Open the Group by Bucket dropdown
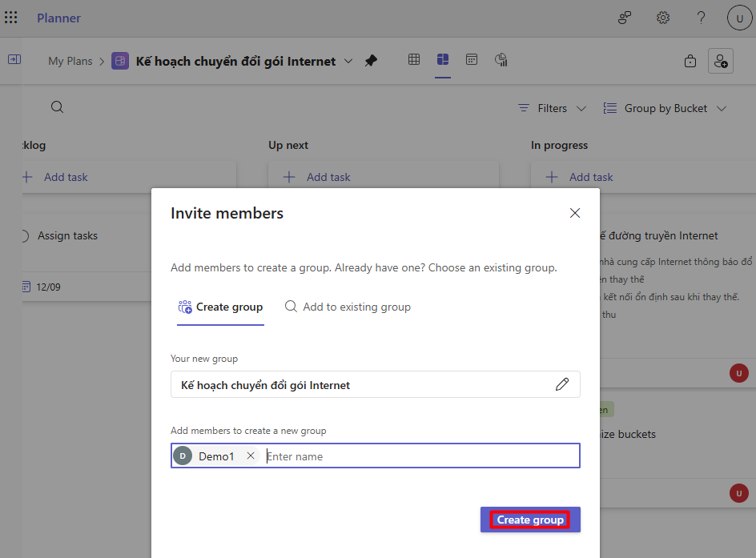Image resolution: width=756 pixels, height=558 pixels. (665, 108)
